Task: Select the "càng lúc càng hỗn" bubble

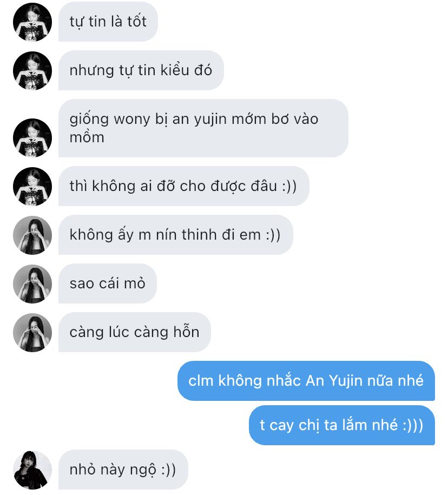Action: (135, 332)
